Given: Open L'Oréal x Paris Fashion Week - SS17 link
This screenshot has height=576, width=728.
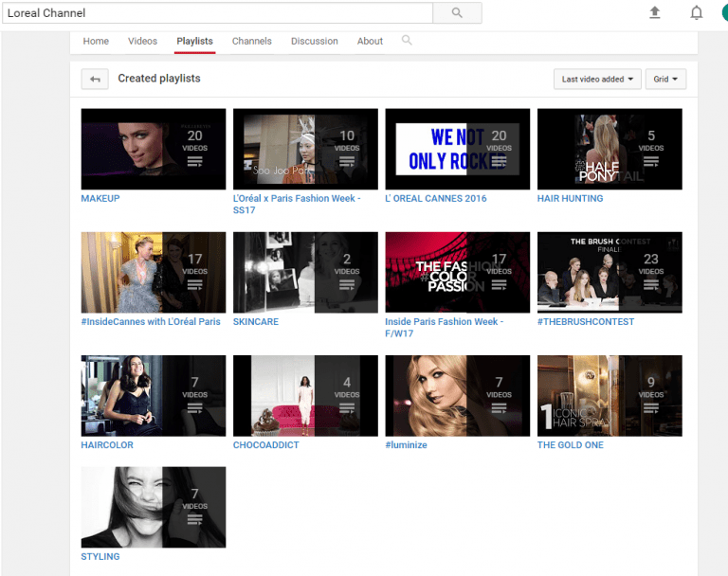Looking at the screenshot, I should pos(297,205).
